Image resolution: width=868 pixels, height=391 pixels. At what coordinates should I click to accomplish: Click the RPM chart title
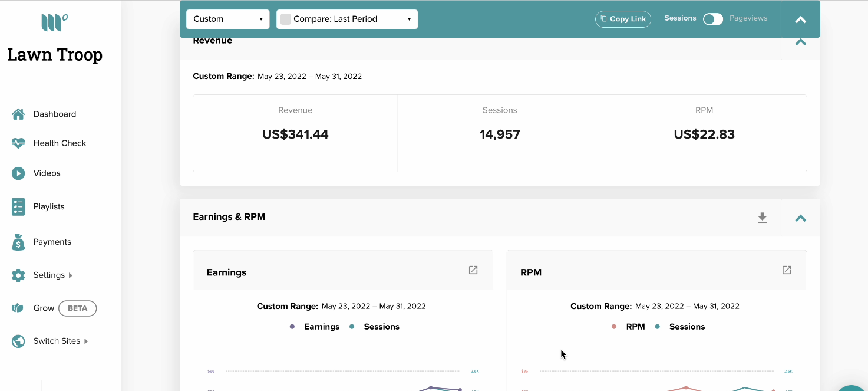coord(531,272)
